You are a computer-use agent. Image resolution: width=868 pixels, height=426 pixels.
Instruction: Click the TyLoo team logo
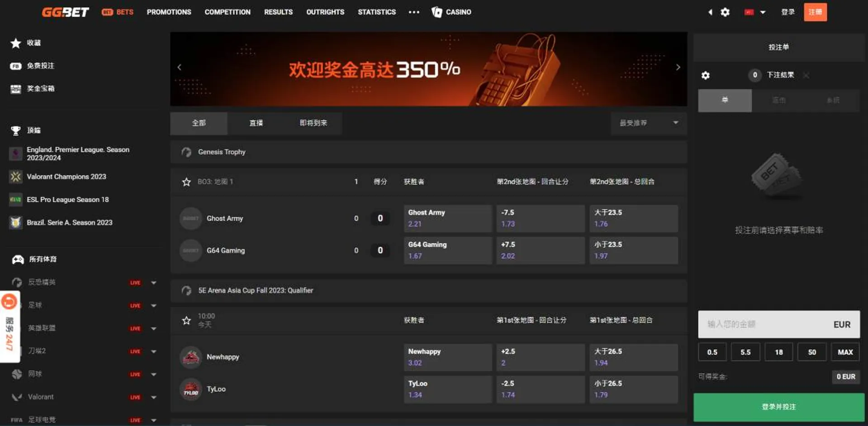coord(191,389)
